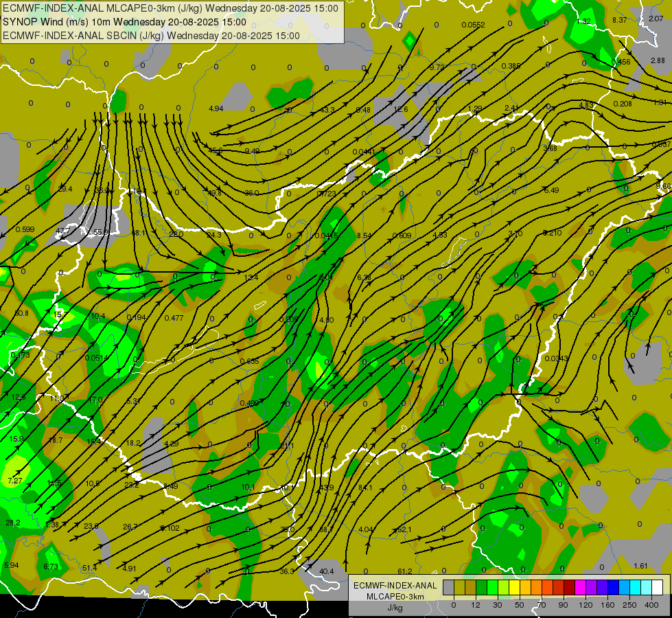
Task: Click the legend tick label 12
Action: [476, 605]
